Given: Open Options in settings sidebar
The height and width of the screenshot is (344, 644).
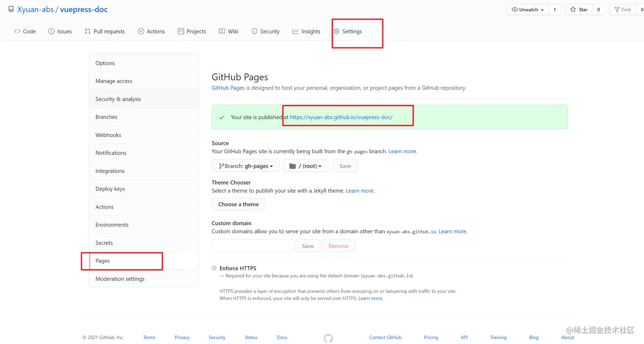Looking at the screenshot, I should pos(144,63).
